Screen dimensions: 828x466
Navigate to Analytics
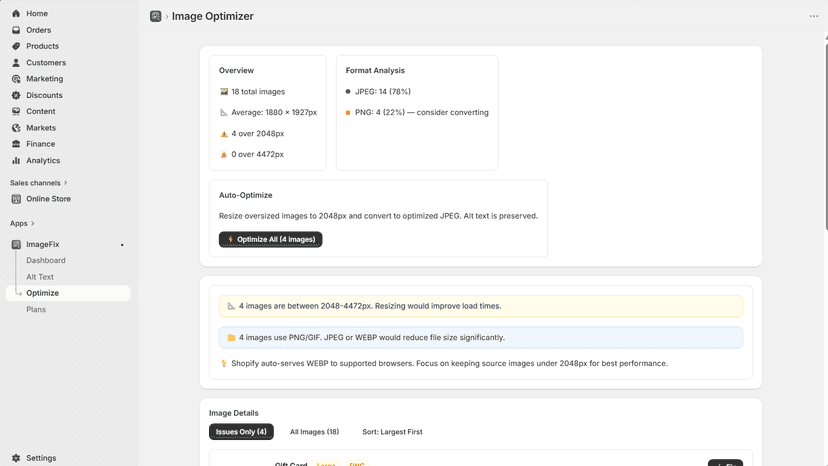43,161
